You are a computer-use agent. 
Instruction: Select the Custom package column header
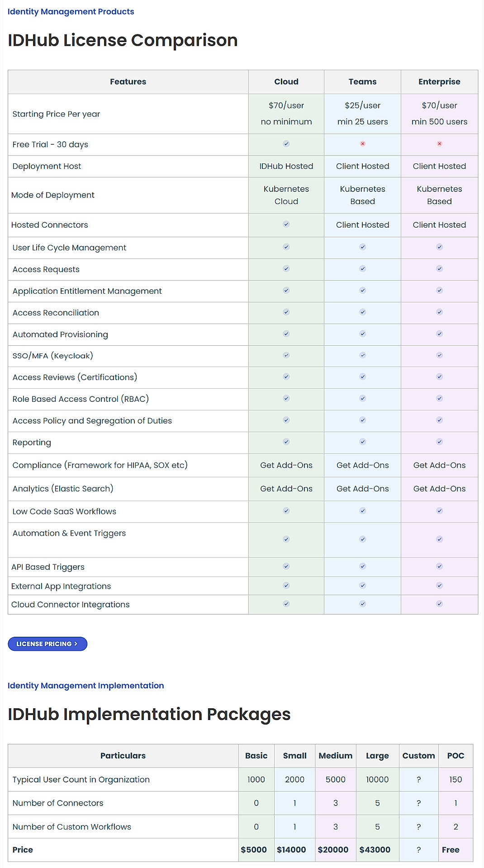click(419, 756)
